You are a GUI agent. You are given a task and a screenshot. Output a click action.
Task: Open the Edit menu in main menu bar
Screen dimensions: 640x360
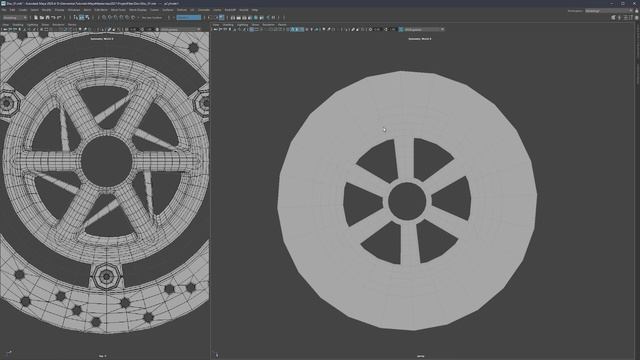pos(12,10)
